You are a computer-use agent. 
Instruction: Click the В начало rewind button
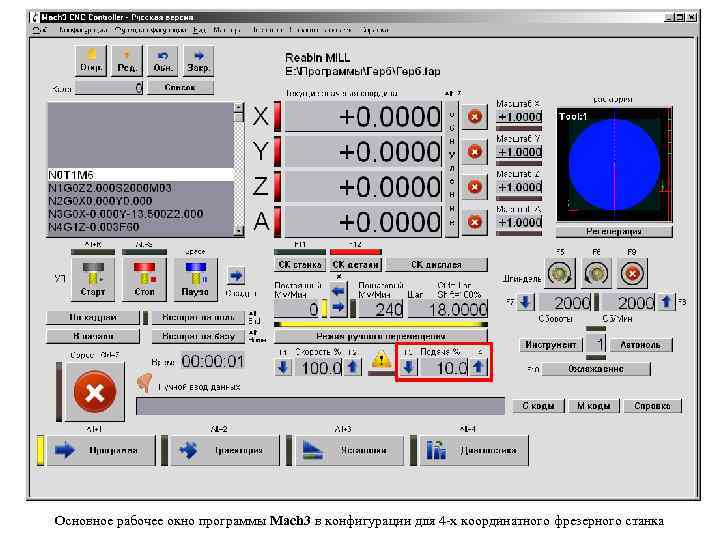tap(93, 337)
